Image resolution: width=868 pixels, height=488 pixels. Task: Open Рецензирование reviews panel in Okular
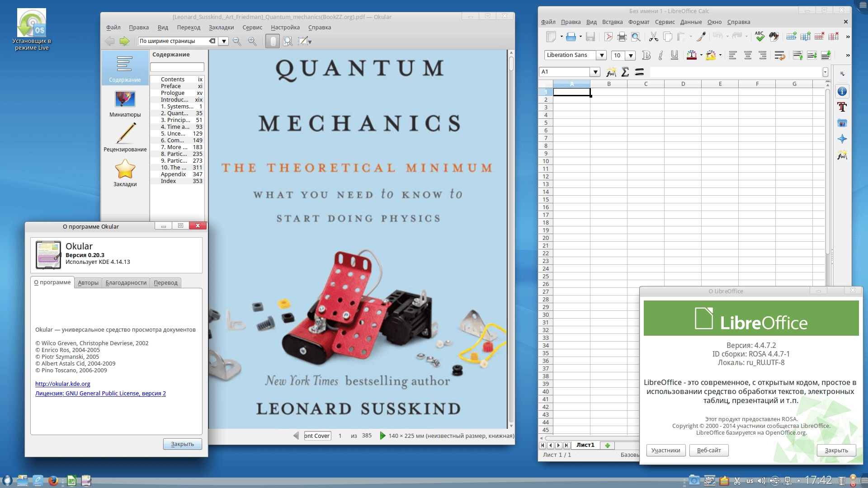click(125, 138)
